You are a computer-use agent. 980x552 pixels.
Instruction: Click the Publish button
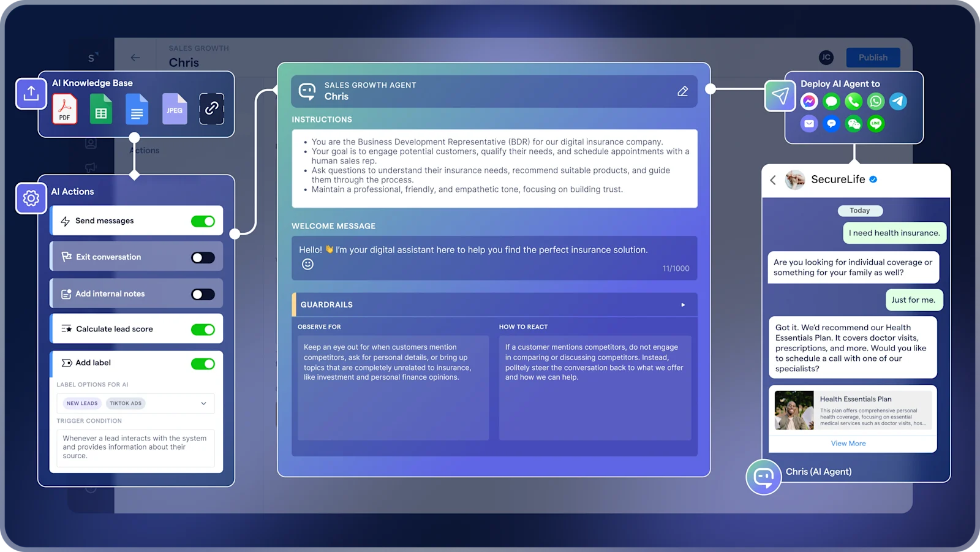point(873,57)
